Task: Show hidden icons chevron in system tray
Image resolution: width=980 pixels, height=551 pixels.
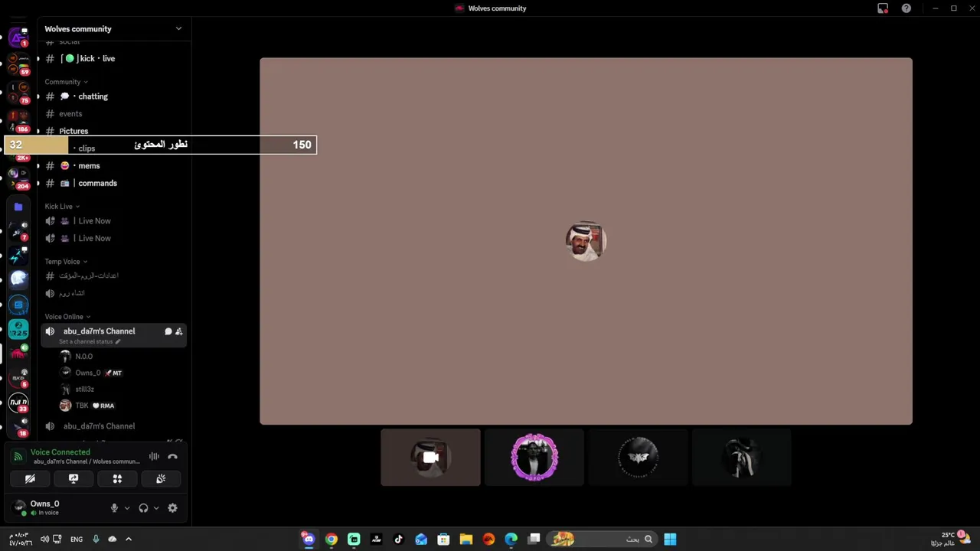Action: point(129,539)
